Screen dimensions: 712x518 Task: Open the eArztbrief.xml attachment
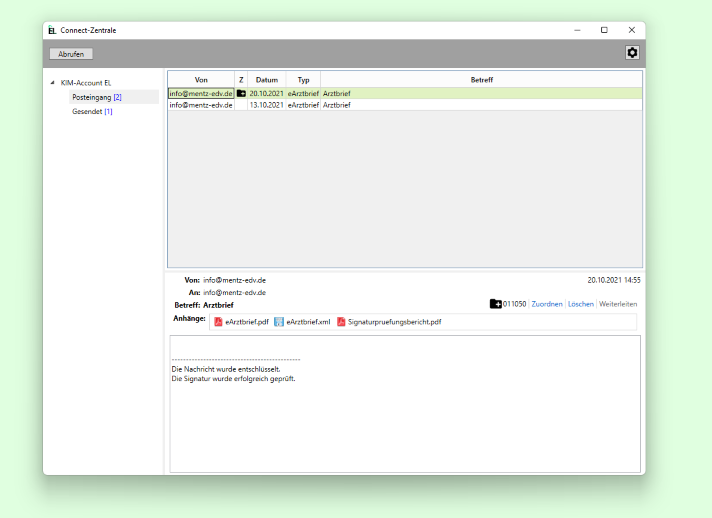(302, 322)
